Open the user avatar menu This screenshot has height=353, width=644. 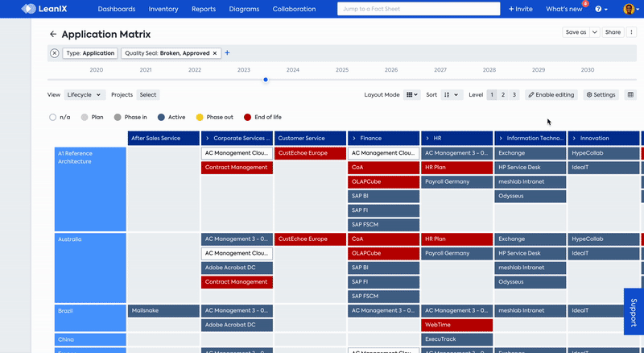[630, 9]
